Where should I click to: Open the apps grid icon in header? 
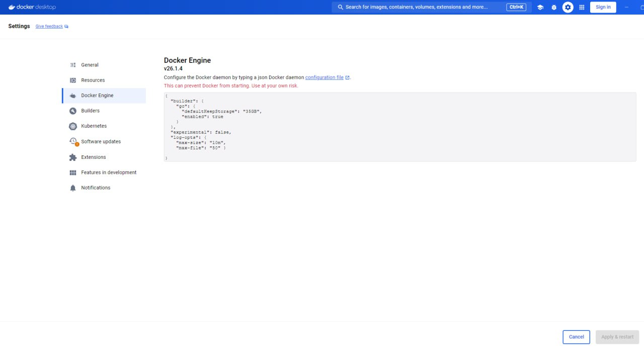click(x=582, y=7)
